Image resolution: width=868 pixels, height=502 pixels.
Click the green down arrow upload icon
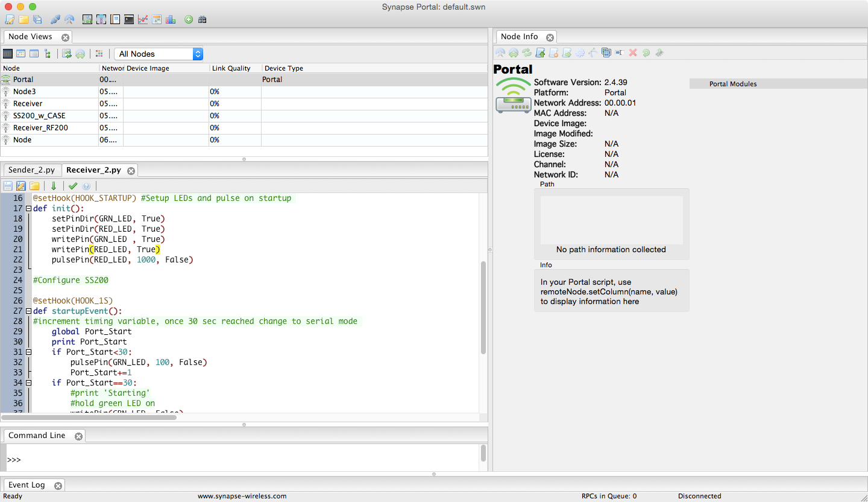coord(54,186)
